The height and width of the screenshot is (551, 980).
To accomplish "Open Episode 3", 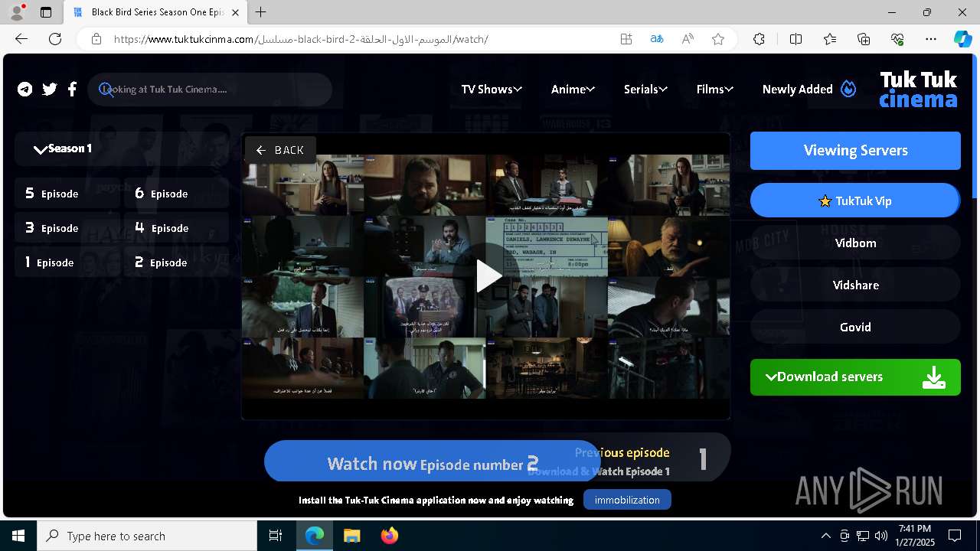I will coord(67,228).
